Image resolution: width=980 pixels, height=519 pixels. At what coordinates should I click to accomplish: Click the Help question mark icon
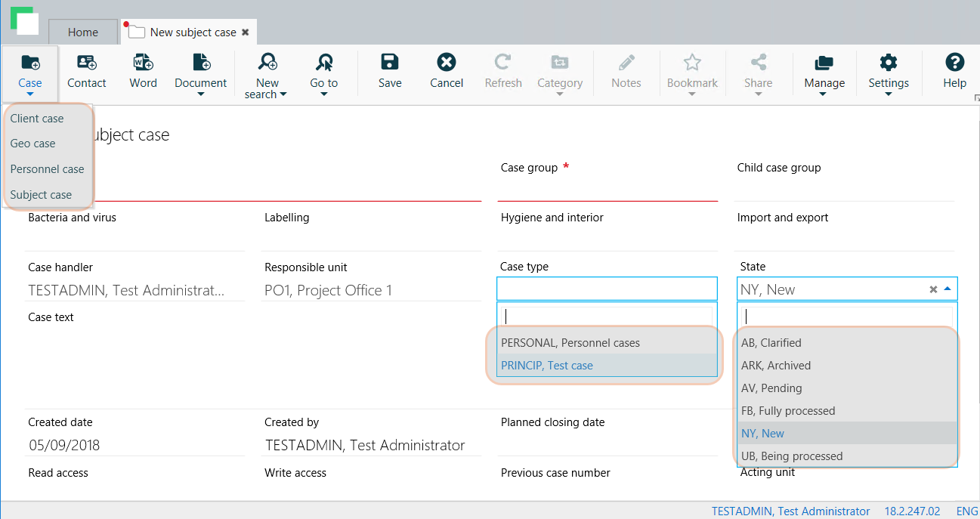(954, 63)
